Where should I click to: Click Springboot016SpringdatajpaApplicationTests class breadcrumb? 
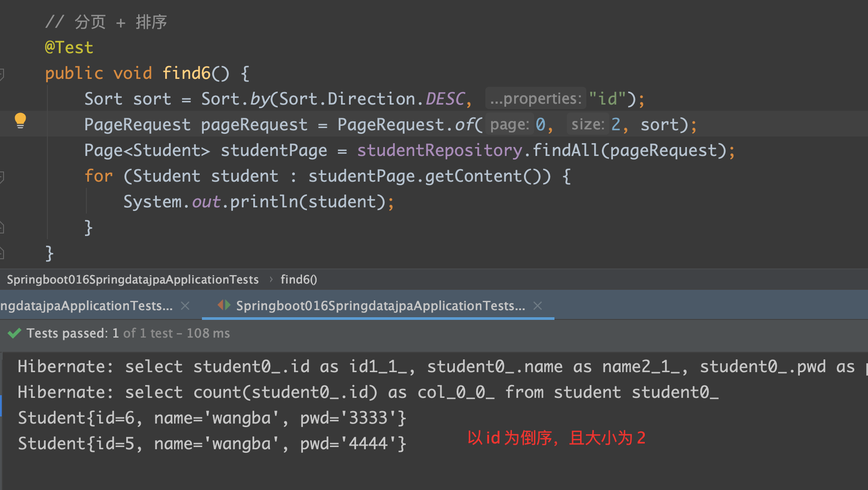point(132,280)
